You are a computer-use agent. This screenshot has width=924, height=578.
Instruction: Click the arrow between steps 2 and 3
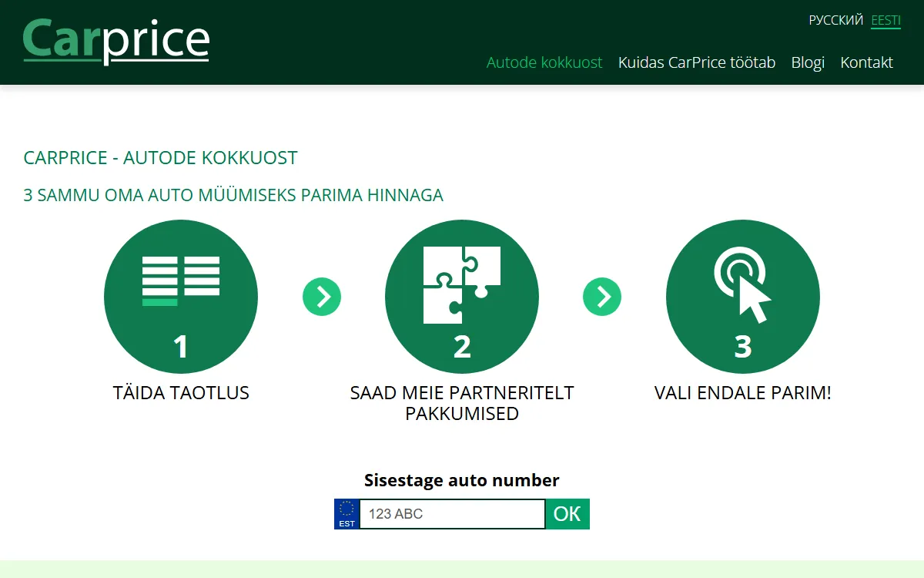602,297
